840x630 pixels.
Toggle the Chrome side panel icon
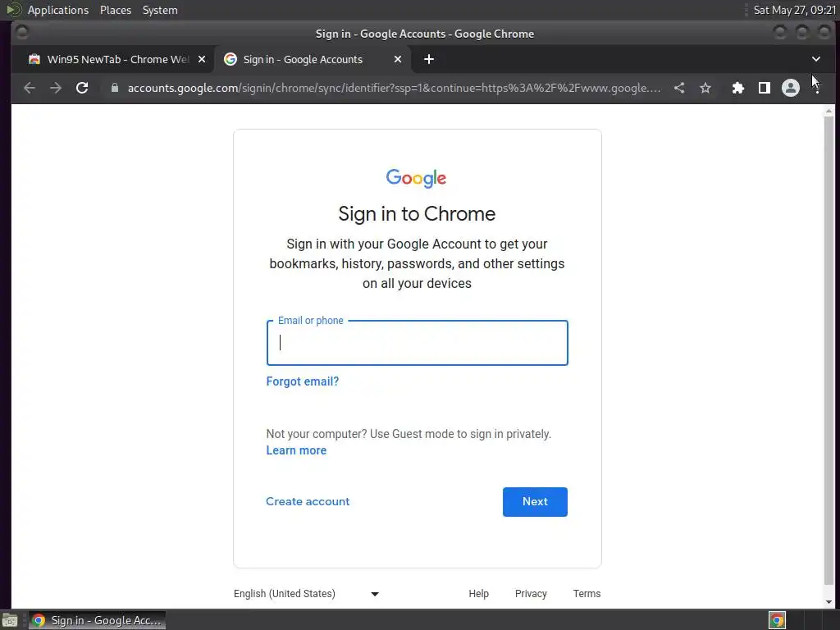click(764, 88)
